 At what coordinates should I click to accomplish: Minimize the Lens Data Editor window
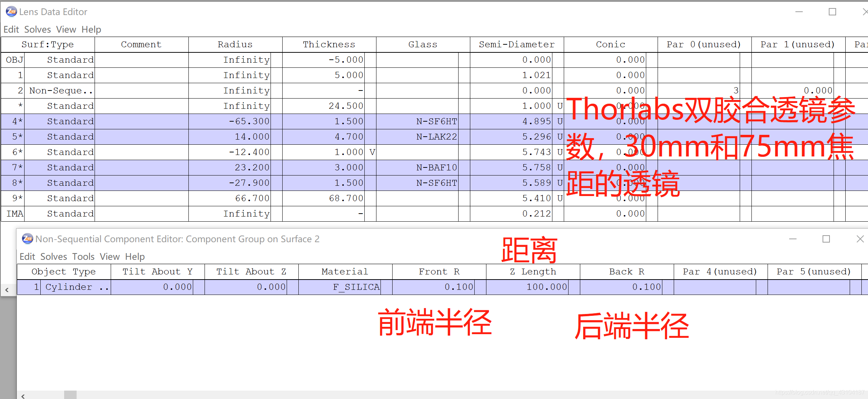[x=799, y=12]
